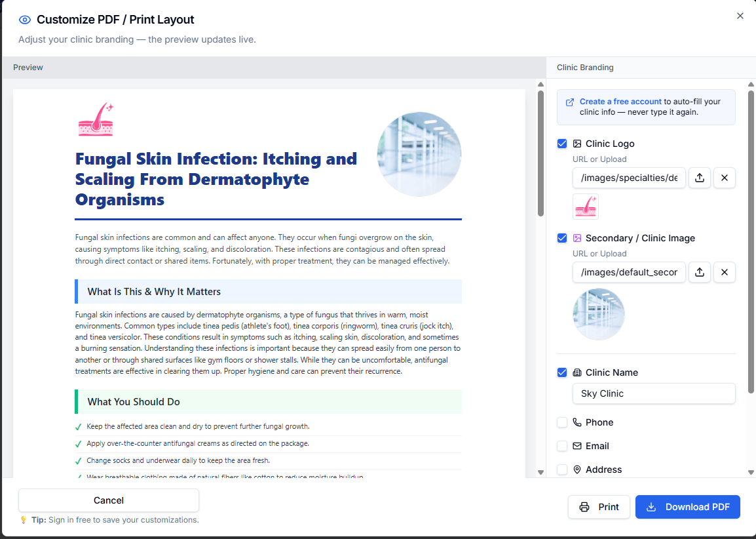Click the purple image icon beside Secondary / Clinic Image

[577, 239]
